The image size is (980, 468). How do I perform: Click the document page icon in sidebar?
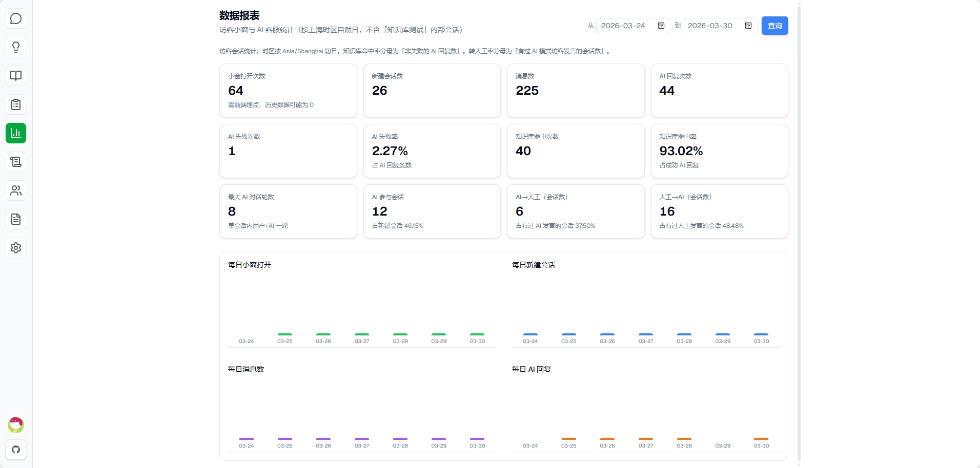tap(16, 219)
